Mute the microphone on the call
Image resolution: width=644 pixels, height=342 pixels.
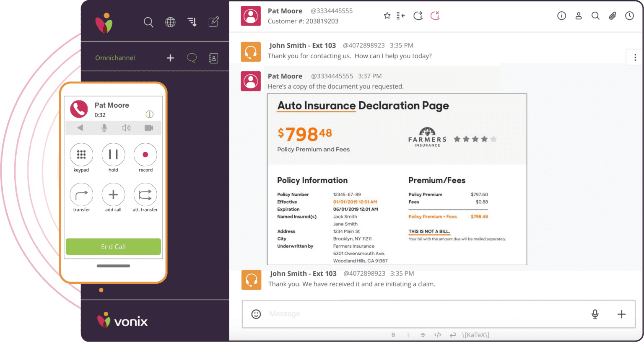(104, 128)
